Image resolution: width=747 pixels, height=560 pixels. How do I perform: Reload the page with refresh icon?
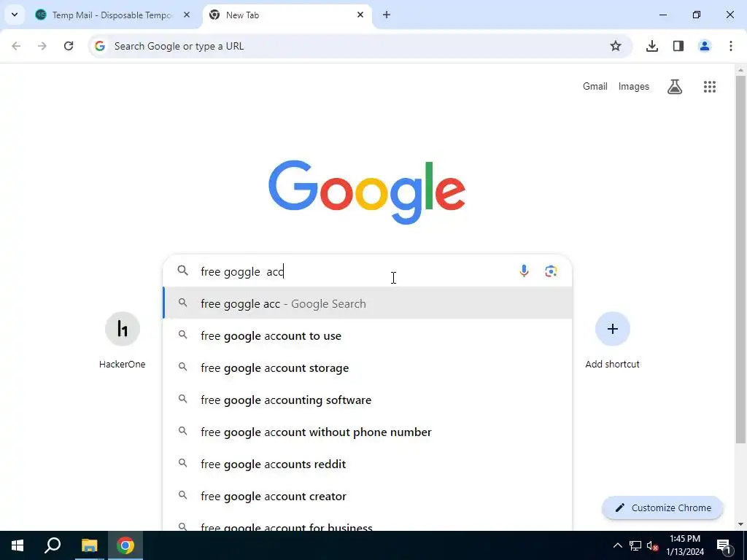coord(69,46)
